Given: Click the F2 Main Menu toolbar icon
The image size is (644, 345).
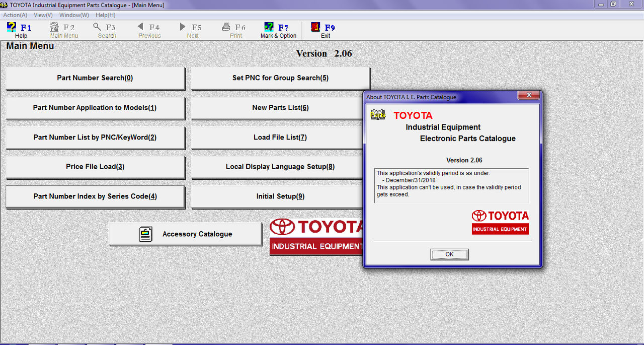Looking at the screenshot, I should 54,27.
